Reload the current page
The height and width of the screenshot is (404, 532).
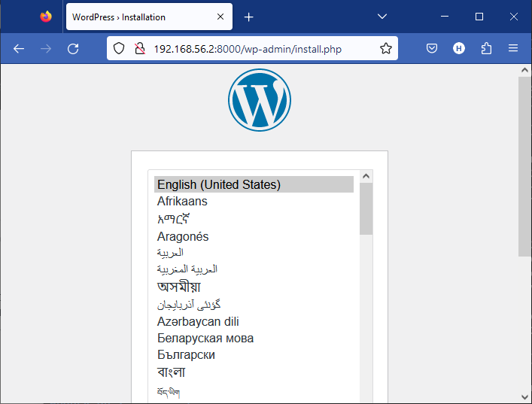click(73, 49)
